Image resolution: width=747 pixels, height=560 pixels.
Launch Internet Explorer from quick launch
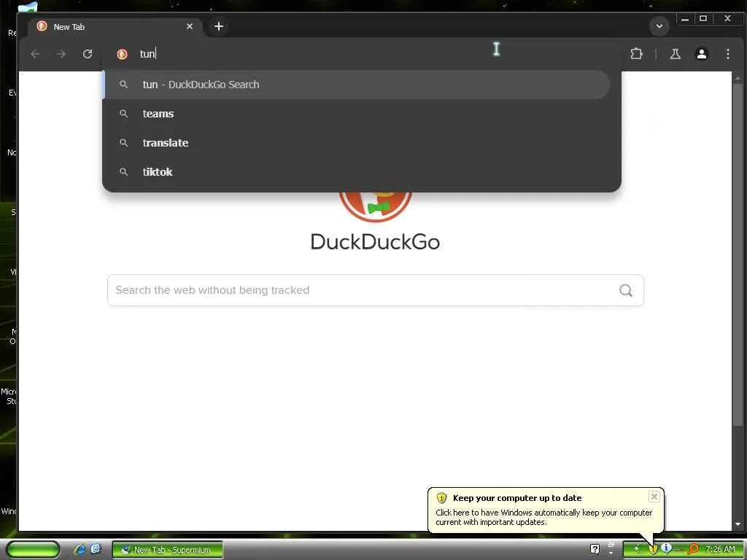tap(79, 550)
